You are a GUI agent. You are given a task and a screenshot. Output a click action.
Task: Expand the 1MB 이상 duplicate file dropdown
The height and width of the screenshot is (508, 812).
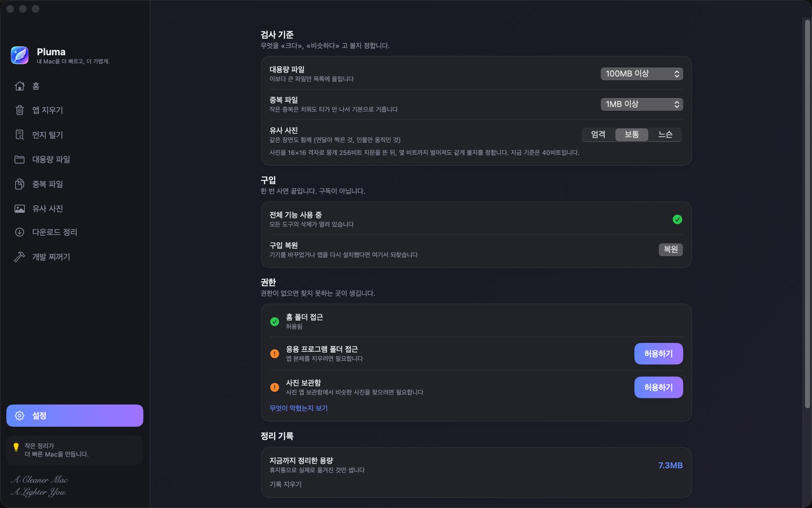(x=641, y=104)
